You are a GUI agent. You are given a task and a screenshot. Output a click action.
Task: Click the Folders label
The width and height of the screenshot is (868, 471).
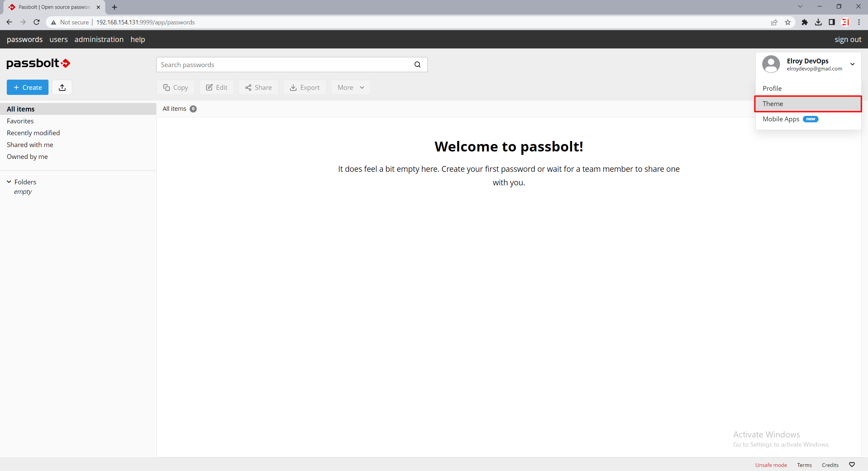pyautogui.click(x=25, y=182)
